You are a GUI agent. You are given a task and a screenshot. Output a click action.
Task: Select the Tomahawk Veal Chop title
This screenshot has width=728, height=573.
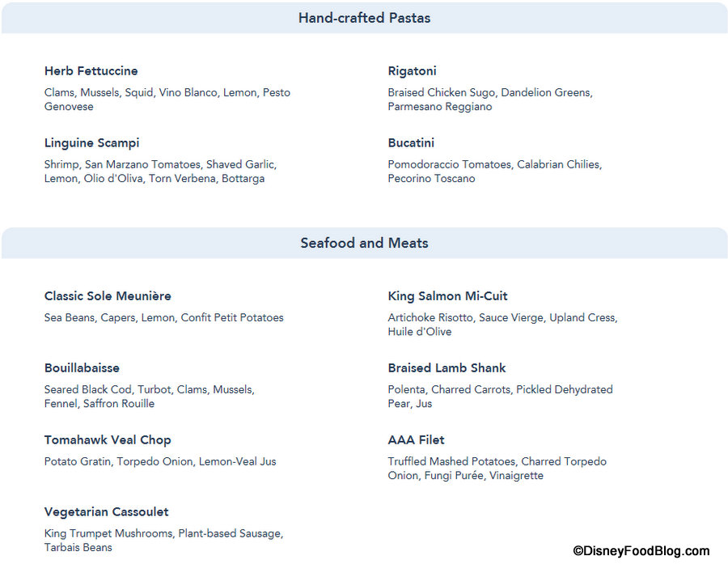(x=108, y=440)
